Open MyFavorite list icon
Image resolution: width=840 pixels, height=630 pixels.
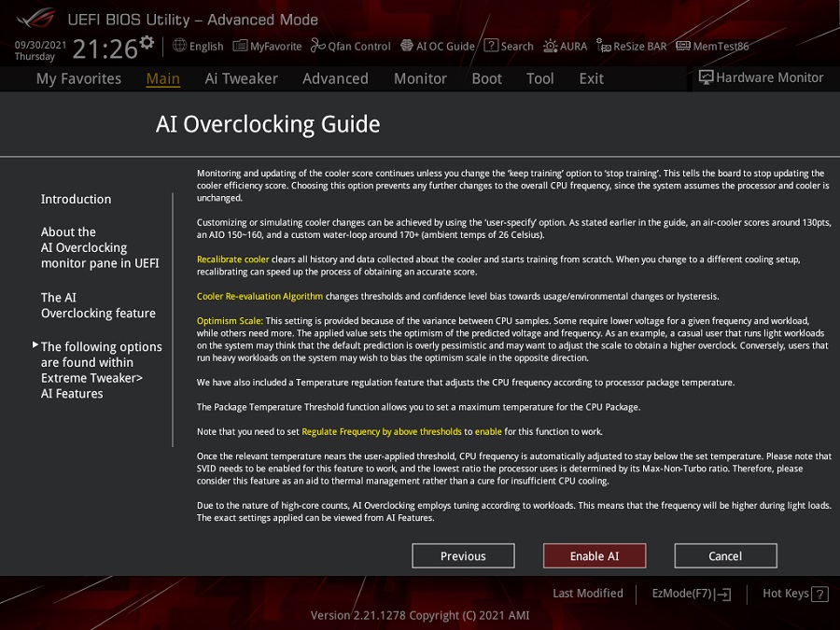coord(240,46)
